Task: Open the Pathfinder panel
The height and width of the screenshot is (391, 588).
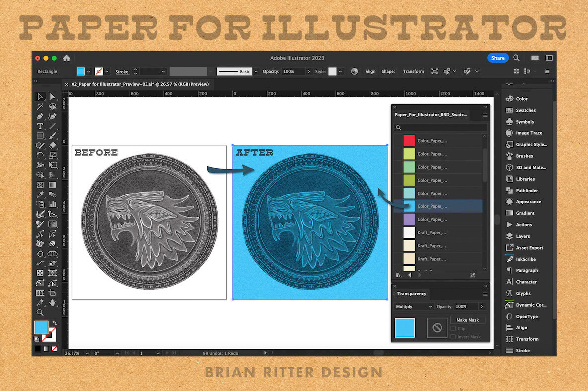Action: 524,190
